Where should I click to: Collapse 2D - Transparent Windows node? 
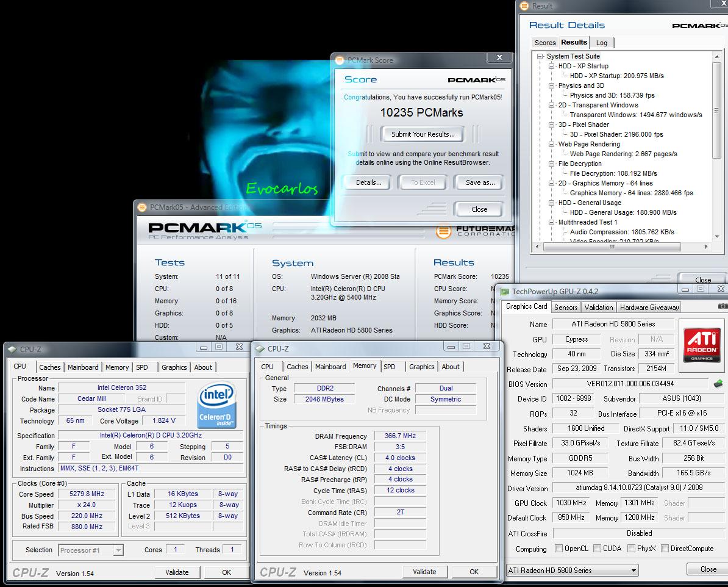point(552,105)
